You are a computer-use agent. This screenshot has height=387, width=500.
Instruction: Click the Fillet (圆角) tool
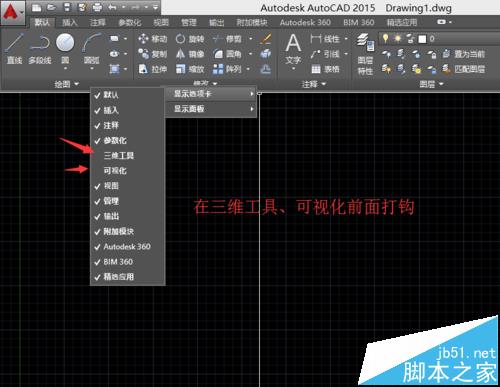(227, 54)
